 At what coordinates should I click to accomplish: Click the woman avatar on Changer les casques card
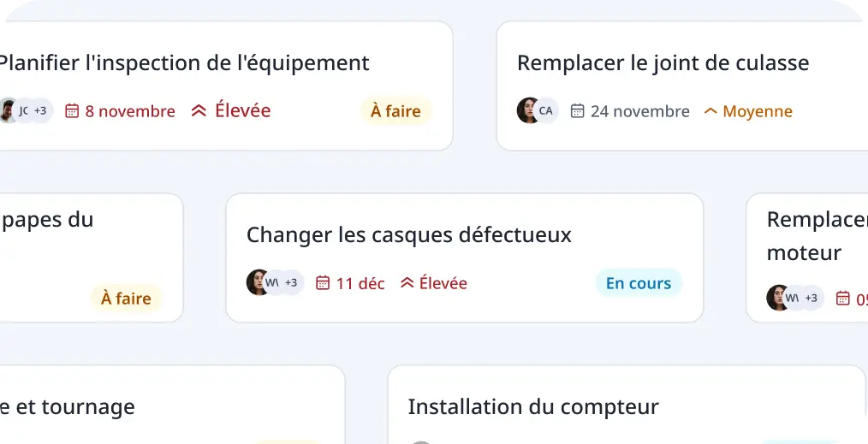pyautogui.click(x=258, y=282)
